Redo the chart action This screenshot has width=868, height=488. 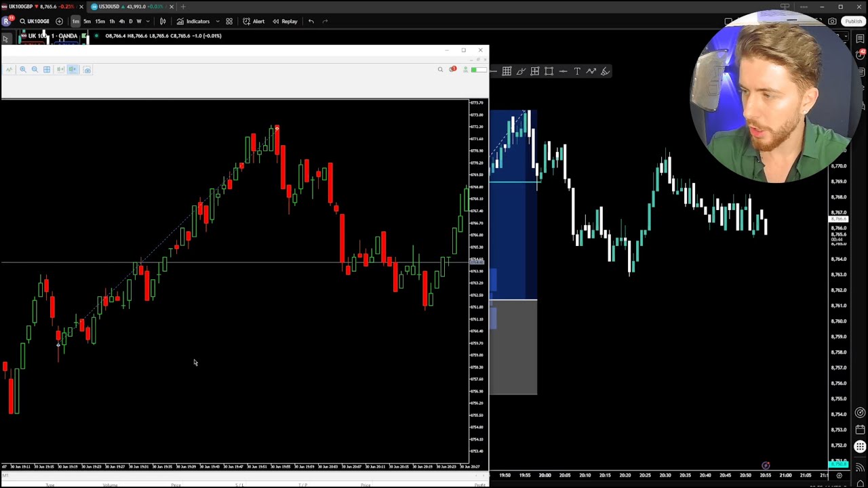(x=325, y=21)
